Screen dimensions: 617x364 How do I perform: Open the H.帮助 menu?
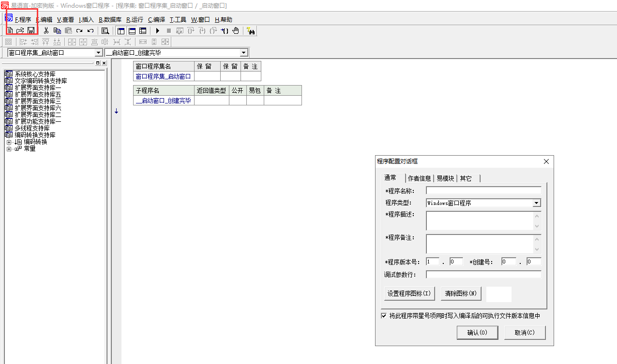(223, 20)
